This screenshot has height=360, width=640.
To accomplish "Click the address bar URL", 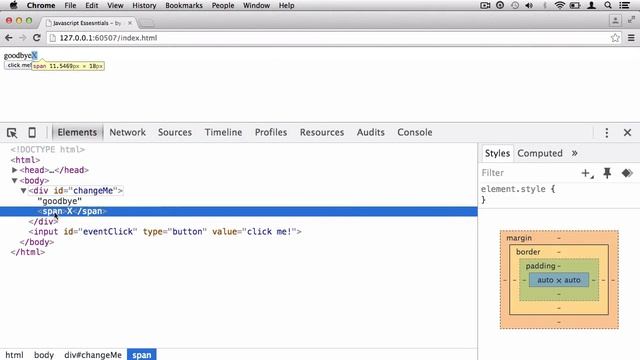I will click(108, 38).
